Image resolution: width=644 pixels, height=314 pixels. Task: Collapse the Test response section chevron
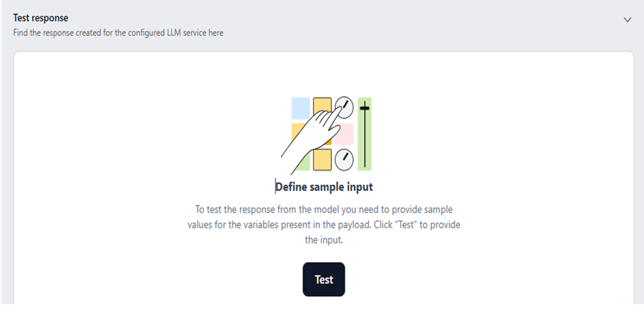point(627,20)
